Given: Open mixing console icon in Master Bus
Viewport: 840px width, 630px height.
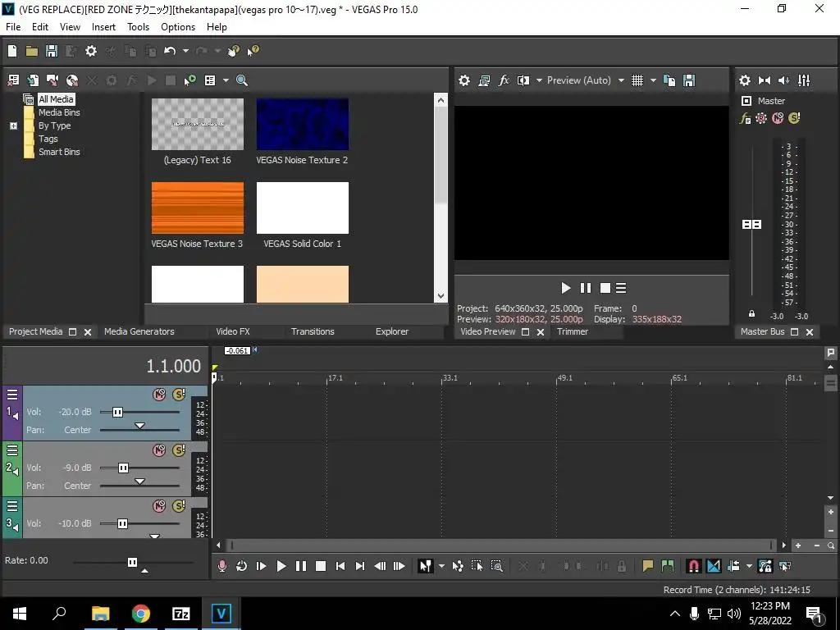Looking at the screenshot, I should click(804, 80).
